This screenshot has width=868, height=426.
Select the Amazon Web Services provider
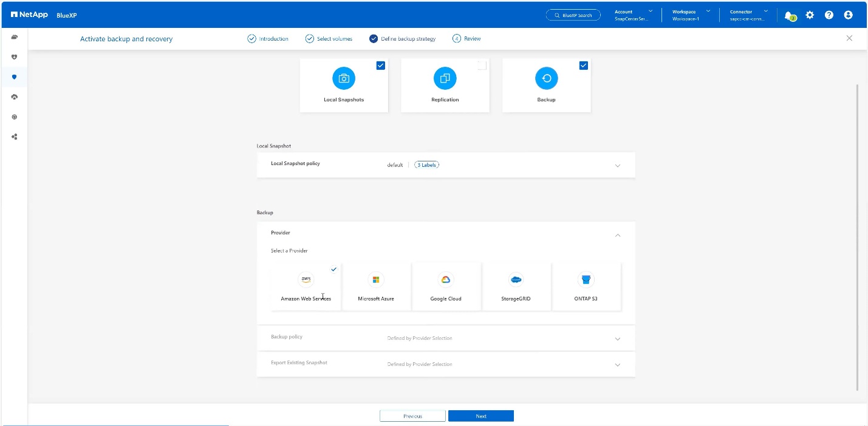(306, 286)
